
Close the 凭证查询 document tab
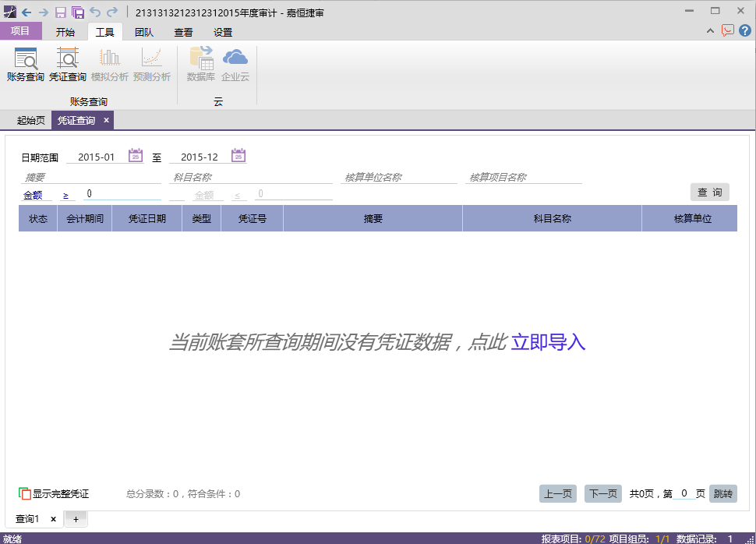tap(107, 120)
